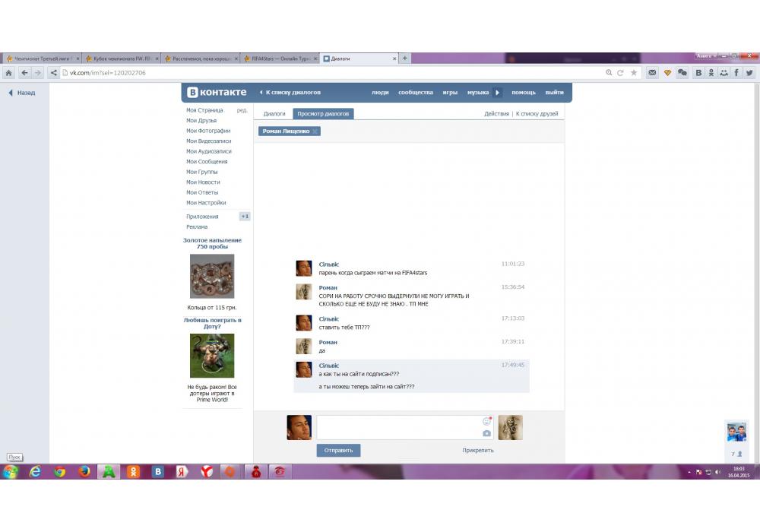
Task: Click the emoji smiley icon in message box
Action: [x=486, y=421]
